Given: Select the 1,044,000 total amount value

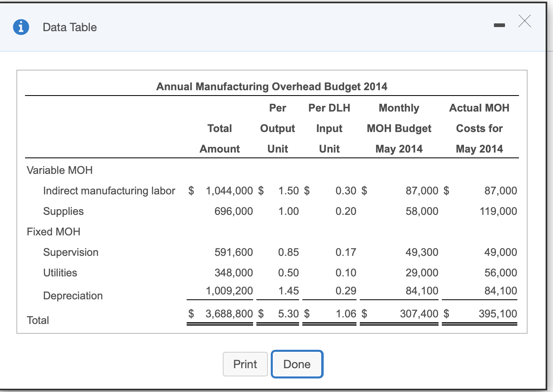Looking at the screenshot, I should (x=229, y=191).
